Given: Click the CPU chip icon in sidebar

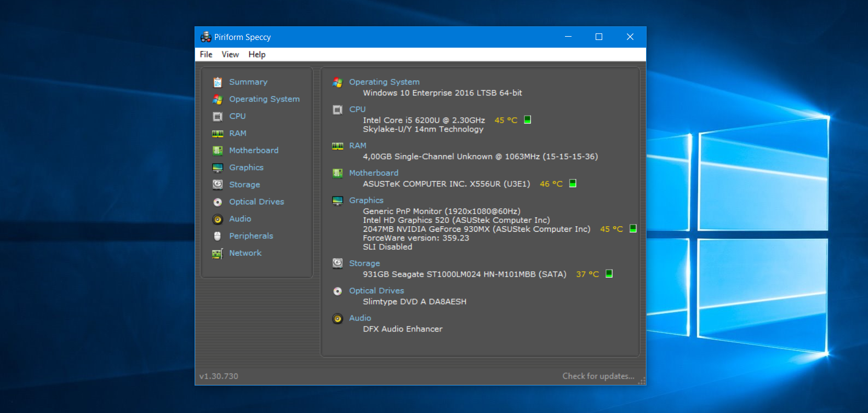Looking at the screenshot, I should pos(218,116).
